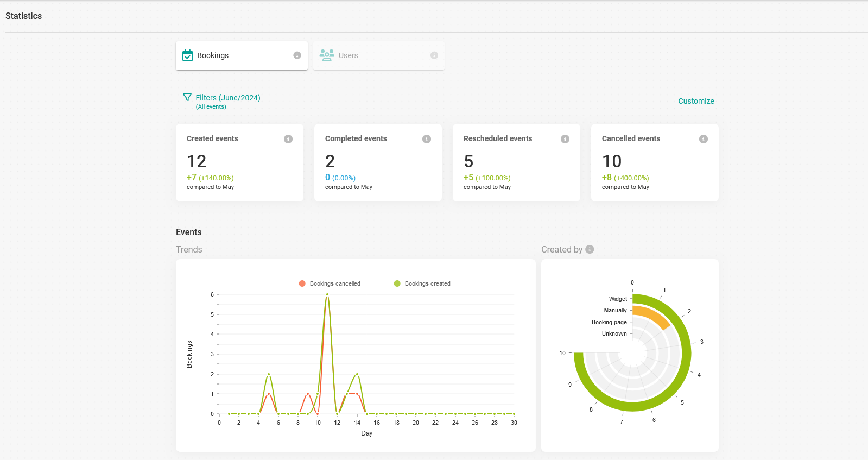This screenshot has width=868, height=460.
Task: Click the Cancelled events count 10
Action: pos(612,161)
